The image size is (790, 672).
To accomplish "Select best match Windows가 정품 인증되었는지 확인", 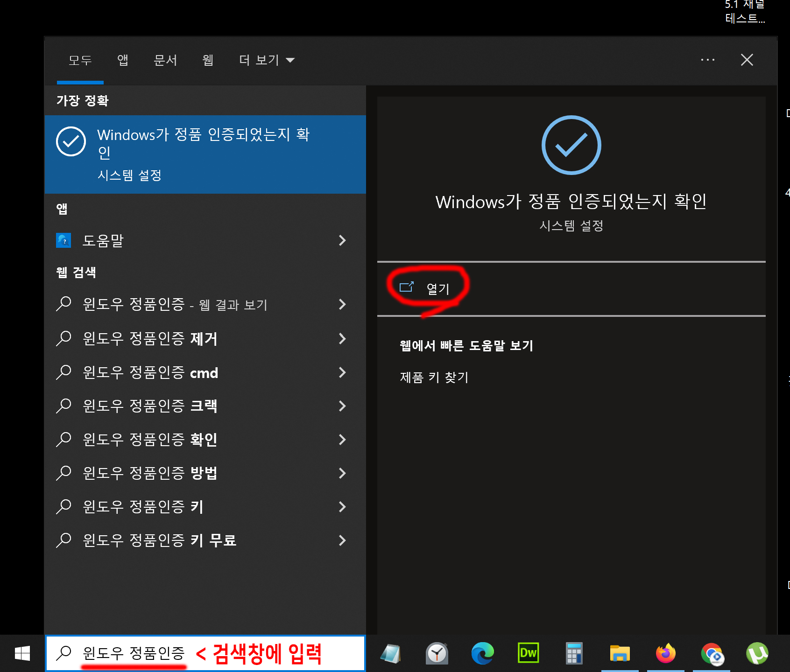I will pyautogui.click(x=205, y=154).
